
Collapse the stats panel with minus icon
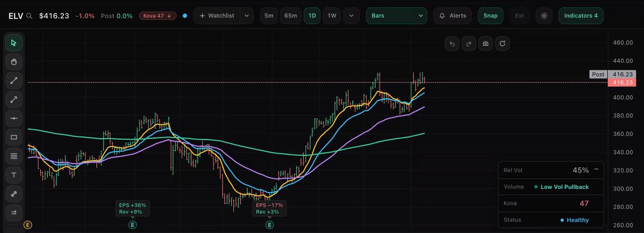(596, 170)
